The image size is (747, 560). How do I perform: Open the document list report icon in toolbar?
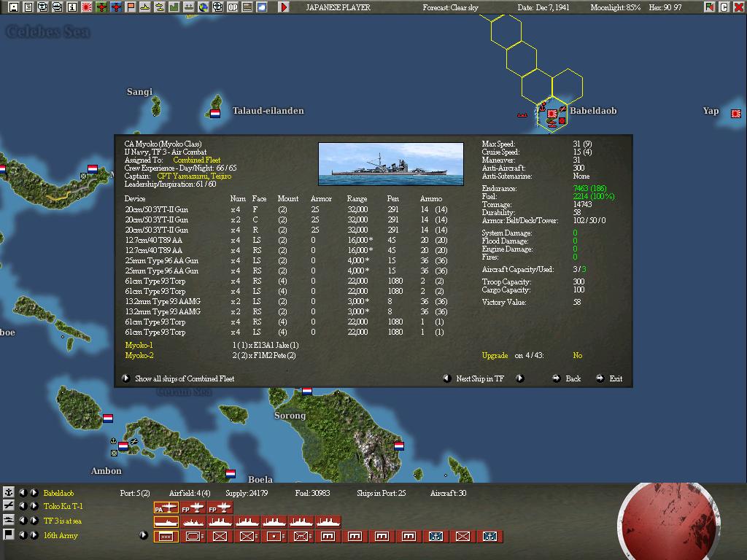click(x=28, y=7)
